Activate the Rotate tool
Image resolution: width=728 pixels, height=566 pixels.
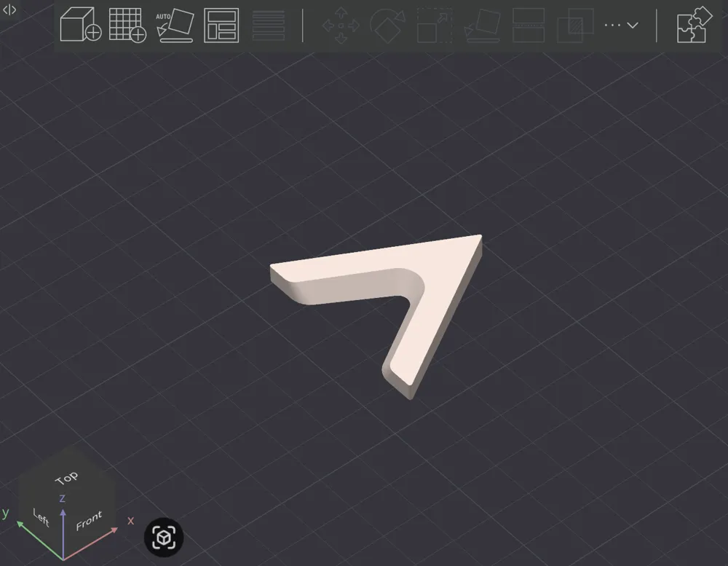(x=388, y=25)
